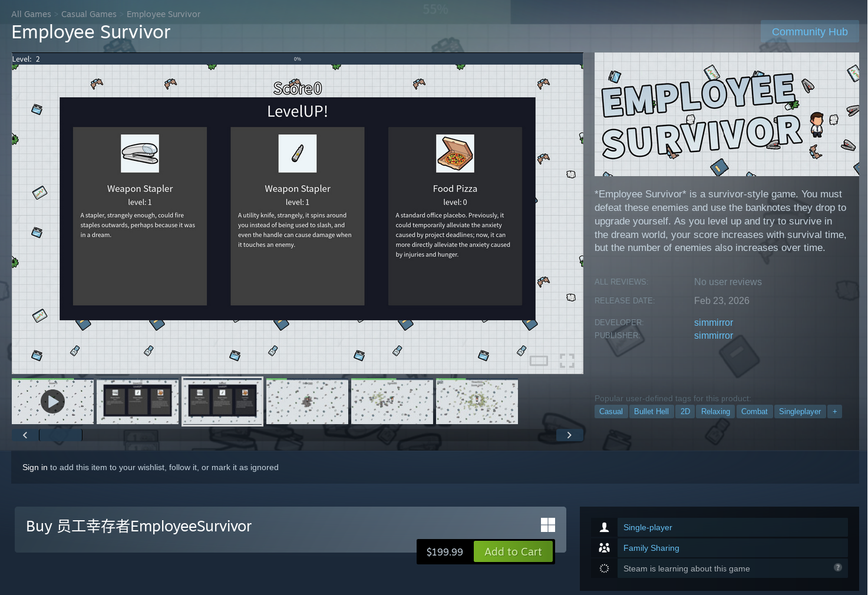Click the Family Sharing people icon

tap(604, 548)
